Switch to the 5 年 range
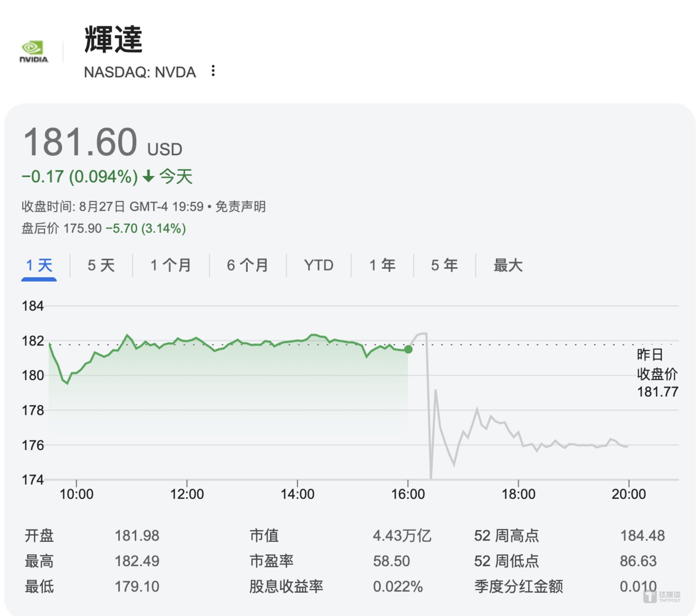Screen dimensions: 699x616 point(444,265)
